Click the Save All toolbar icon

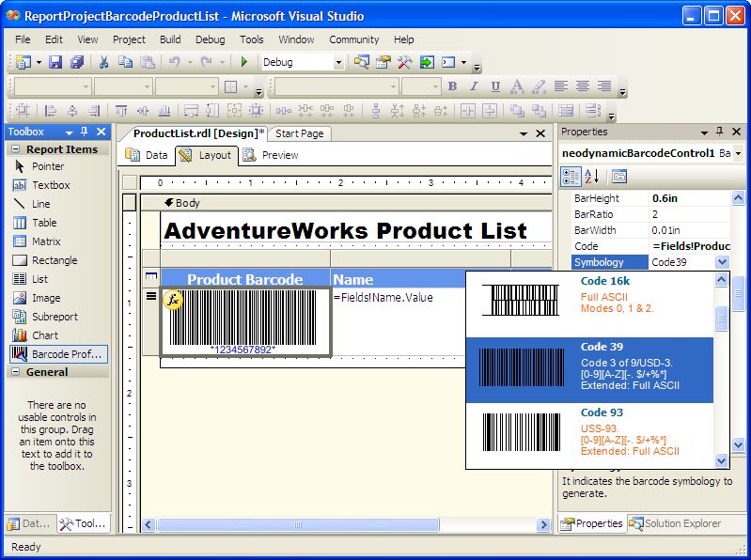[x=77, y=62]
